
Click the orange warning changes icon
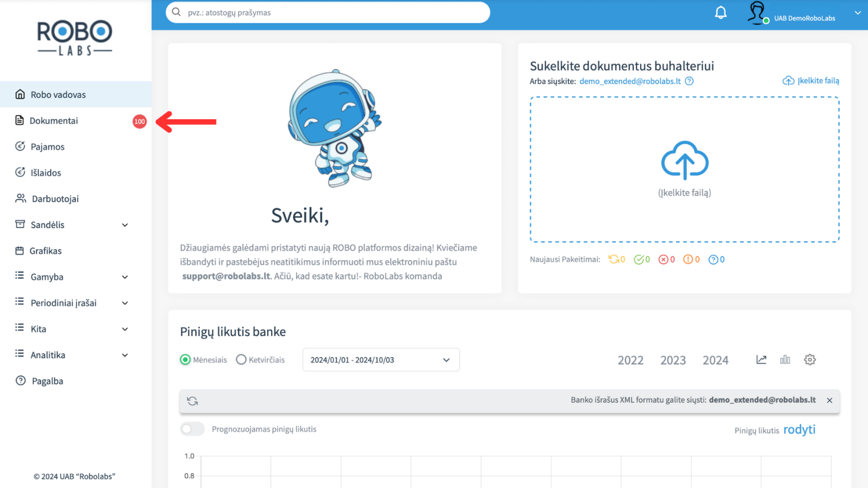pos(688,259)
